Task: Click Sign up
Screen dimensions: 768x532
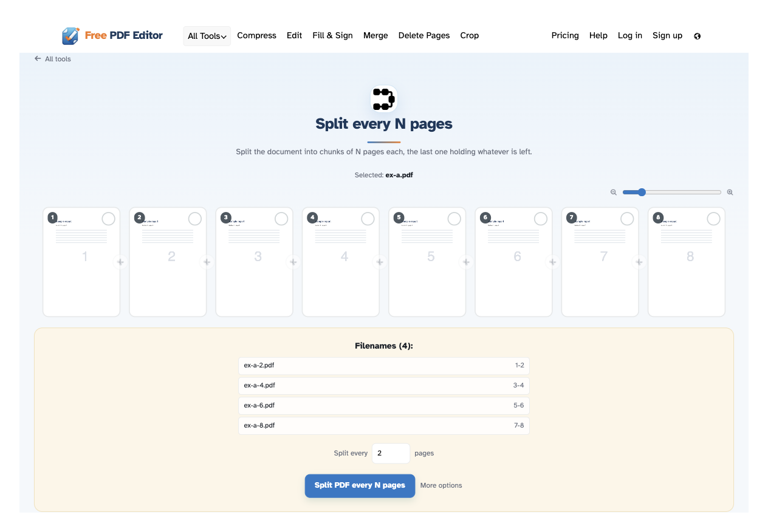Action: [667, 36]
